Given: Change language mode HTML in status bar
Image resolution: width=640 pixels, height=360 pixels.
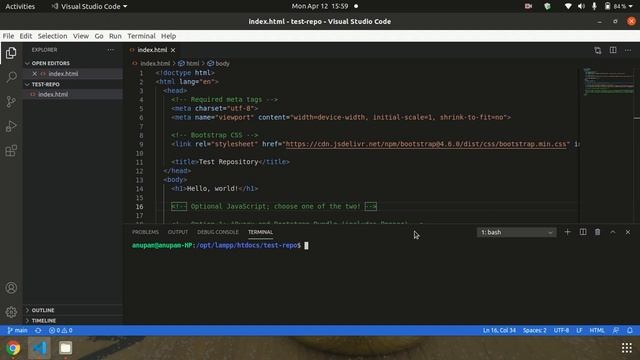Looking at the screenshot, I should click(x=597, y=330).
